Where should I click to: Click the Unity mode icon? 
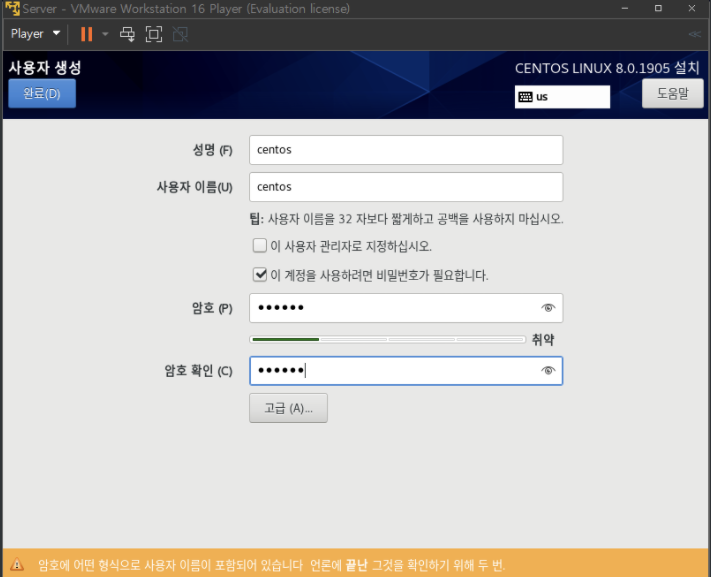pyautogui.click(x=180, y=34)
